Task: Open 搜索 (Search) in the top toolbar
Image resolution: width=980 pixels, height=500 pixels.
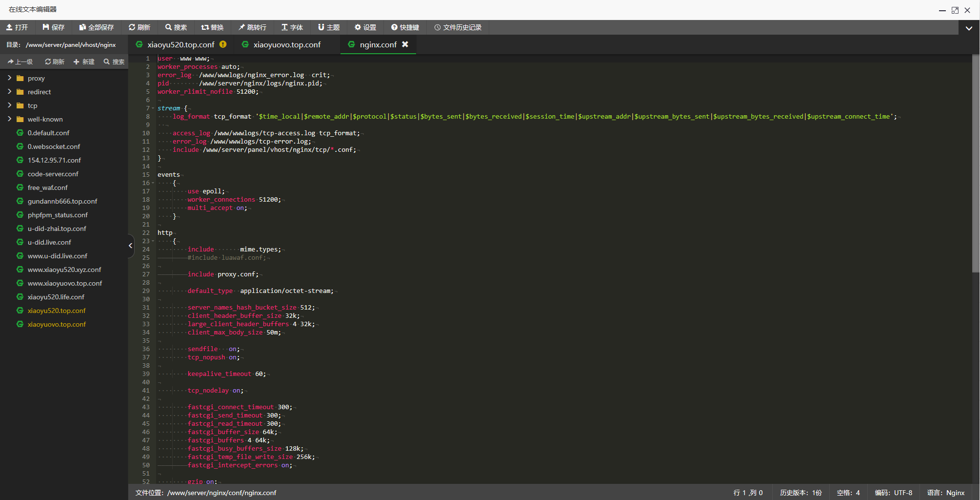Action: point(176,27)
